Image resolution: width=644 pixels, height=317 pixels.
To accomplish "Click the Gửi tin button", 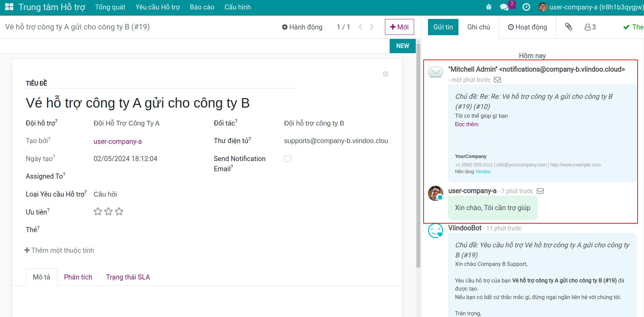I will tap(443, 27).
